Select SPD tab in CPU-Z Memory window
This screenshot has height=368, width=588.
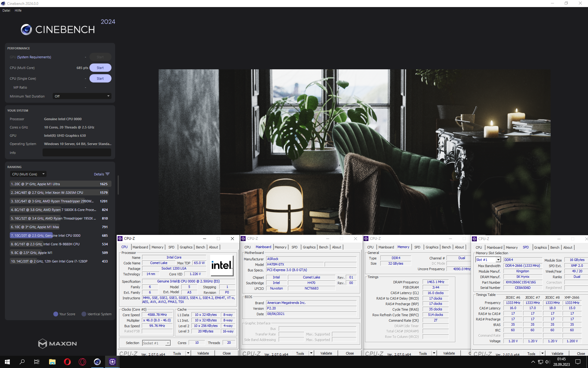coord(417,247)
